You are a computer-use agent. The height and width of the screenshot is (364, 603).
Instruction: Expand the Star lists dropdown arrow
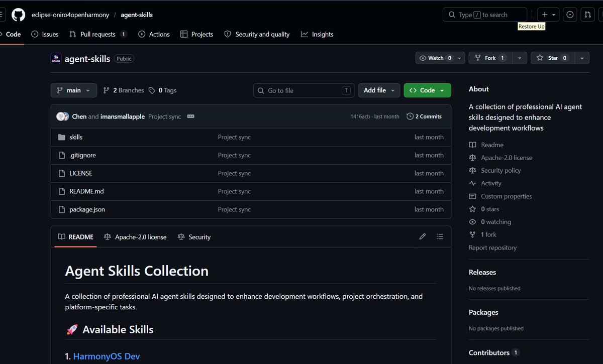pos(582,58)
